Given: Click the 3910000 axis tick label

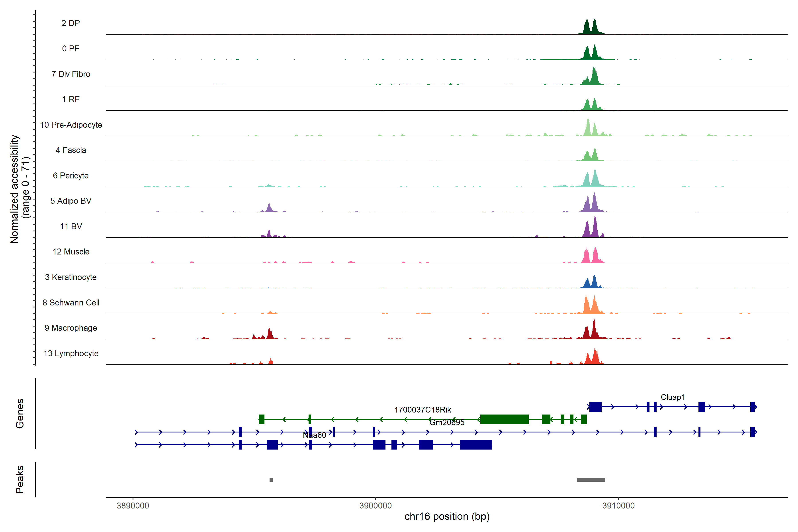Looking at the screenshot, I should (618, 506).
